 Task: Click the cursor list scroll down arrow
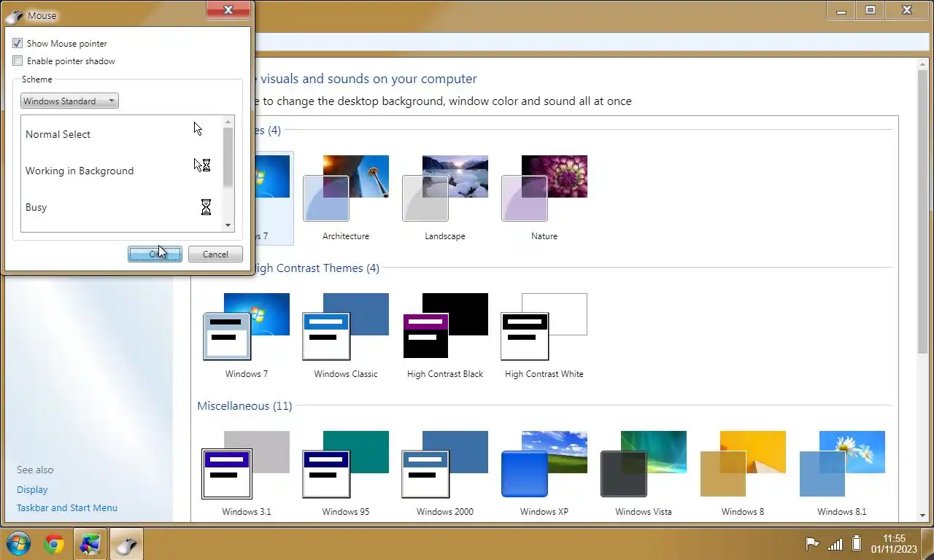(228, 225)
